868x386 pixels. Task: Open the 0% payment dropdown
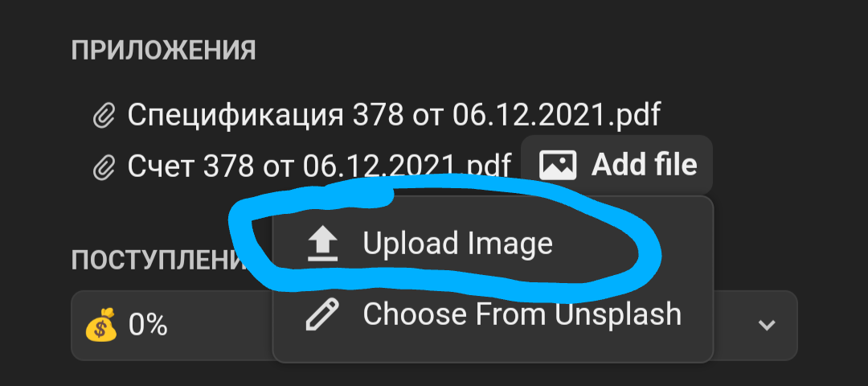coord(434,326)
